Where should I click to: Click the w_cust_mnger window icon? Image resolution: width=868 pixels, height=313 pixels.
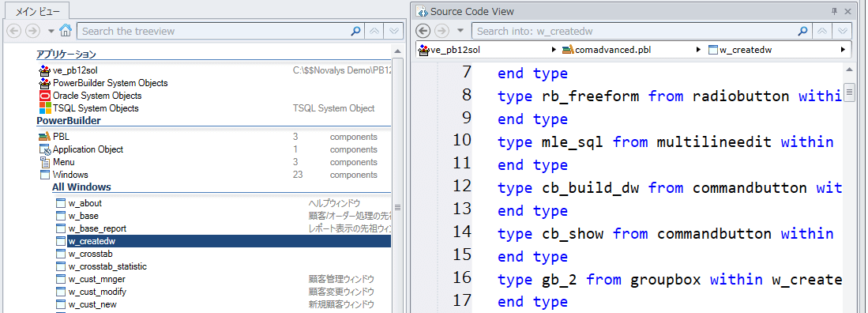coord(61,279)
